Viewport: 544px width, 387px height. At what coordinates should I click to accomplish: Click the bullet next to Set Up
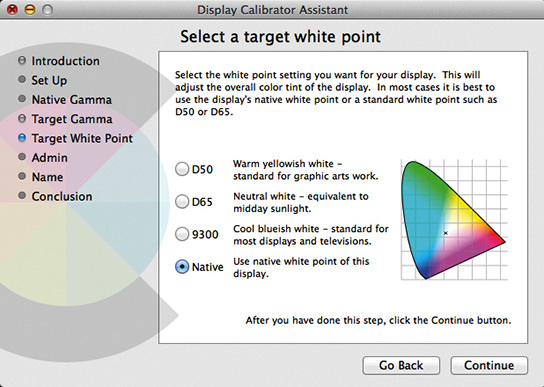tap(22, 80)
